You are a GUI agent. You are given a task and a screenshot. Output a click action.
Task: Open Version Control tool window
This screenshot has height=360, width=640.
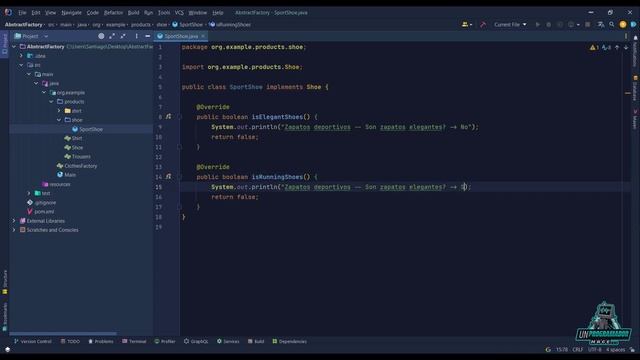(33, 341)
